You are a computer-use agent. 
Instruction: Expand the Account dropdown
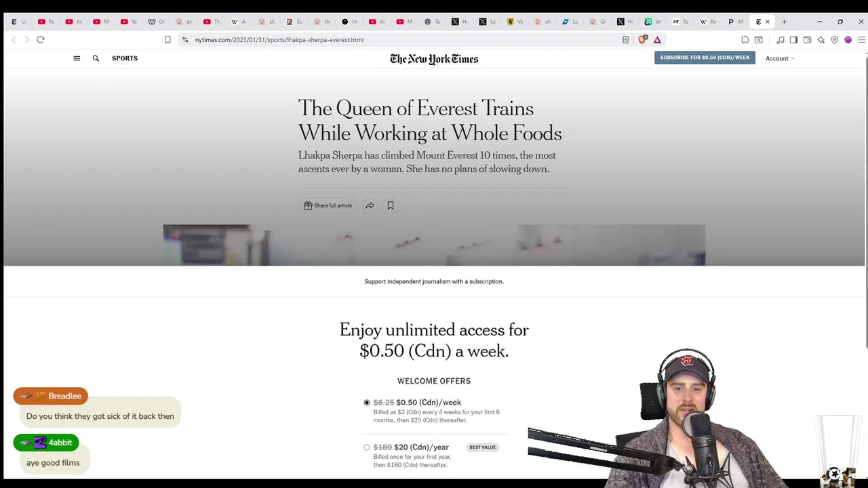tap(780, 58)
